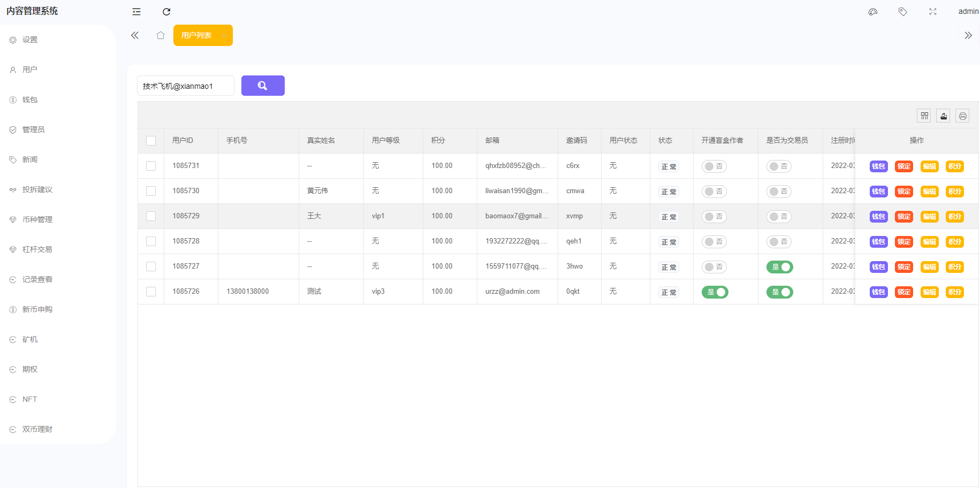
Task: Select all rows header checkbox
Action: 151,141
